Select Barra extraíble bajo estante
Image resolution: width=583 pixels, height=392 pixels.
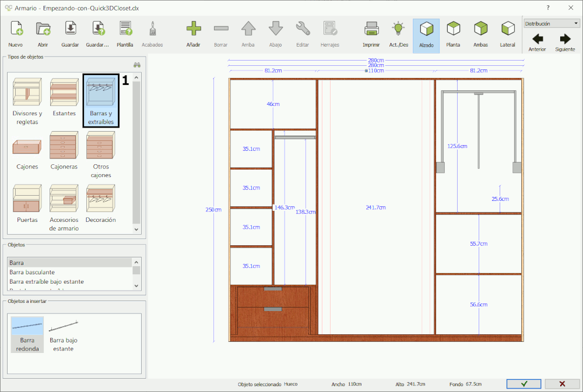coord(70,282)
